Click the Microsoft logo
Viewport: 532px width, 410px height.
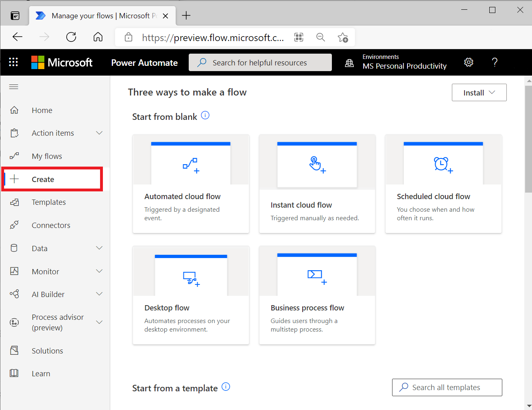[x=62, y=62]
